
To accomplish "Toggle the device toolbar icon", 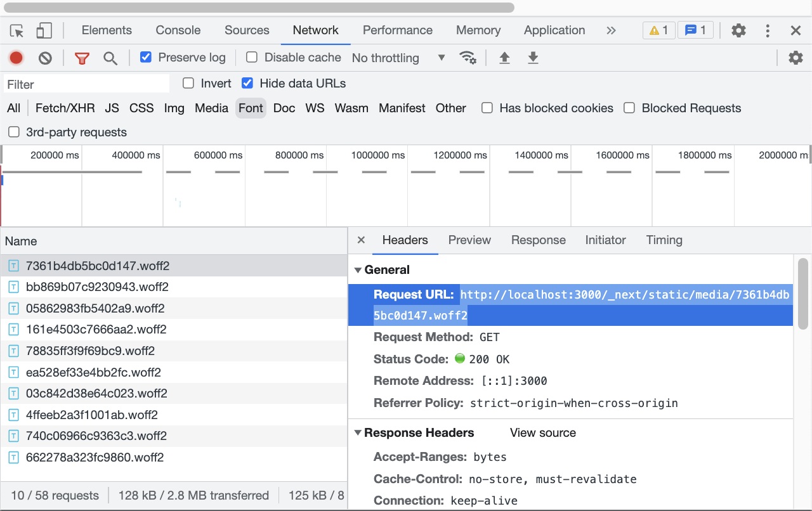I will tap(44, 30).
